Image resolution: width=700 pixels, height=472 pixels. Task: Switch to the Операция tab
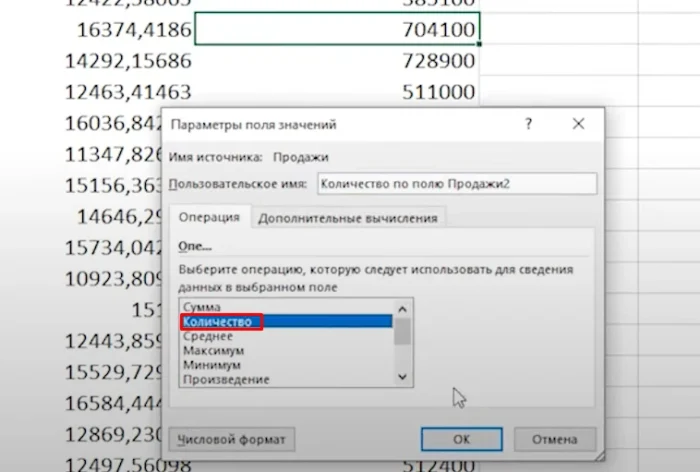pos(208,217)
